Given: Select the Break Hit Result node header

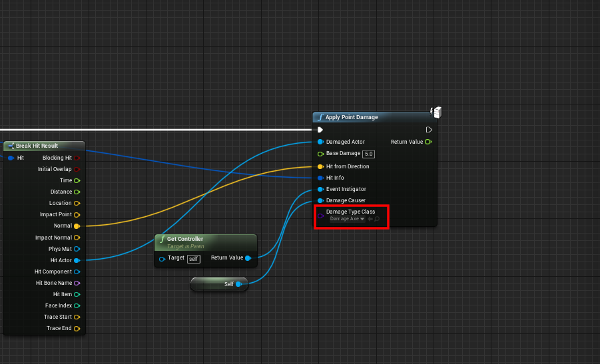Looking at the screenshot, I should pyautogui.click(x=45, y=146).
